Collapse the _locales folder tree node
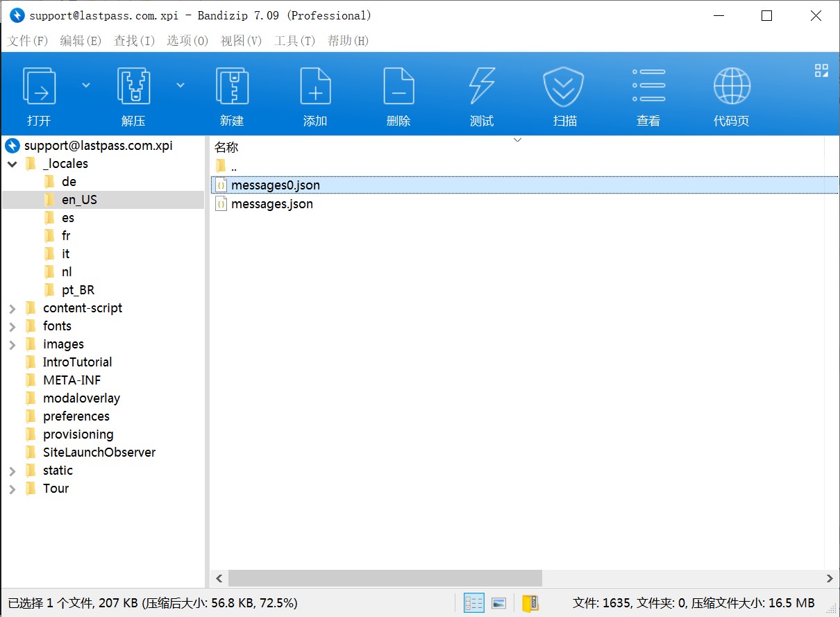Viewport: 840px width, 617px height. pos(12,164)
